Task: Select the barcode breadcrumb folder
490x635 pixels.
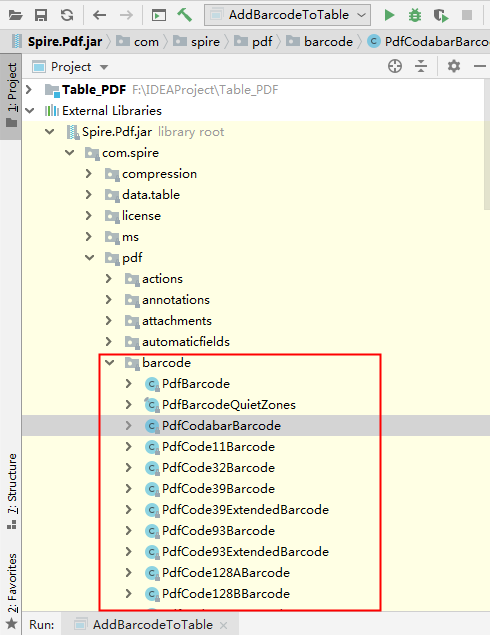Action: 320,41
